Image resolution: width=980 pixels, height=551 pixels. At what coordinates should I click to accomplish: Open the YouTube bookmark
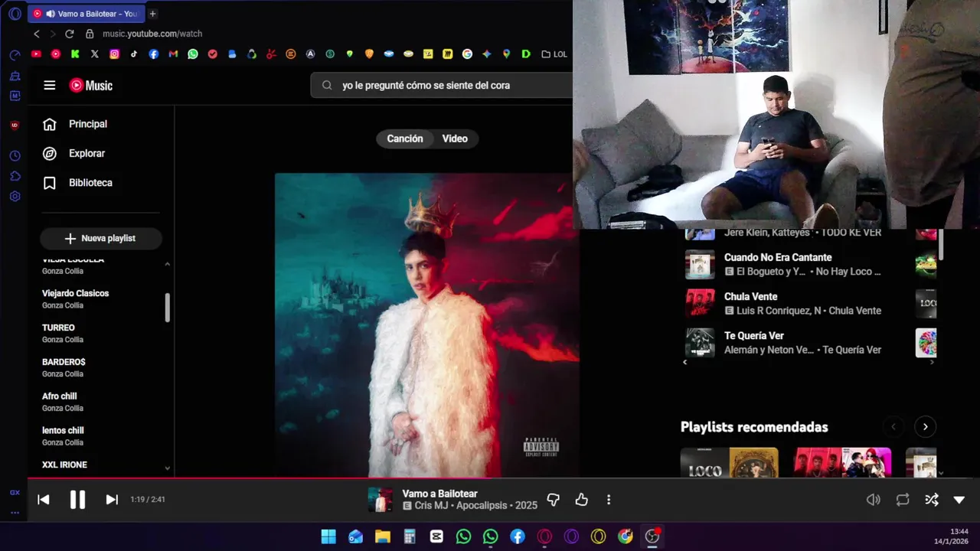(x=36, y=54)
